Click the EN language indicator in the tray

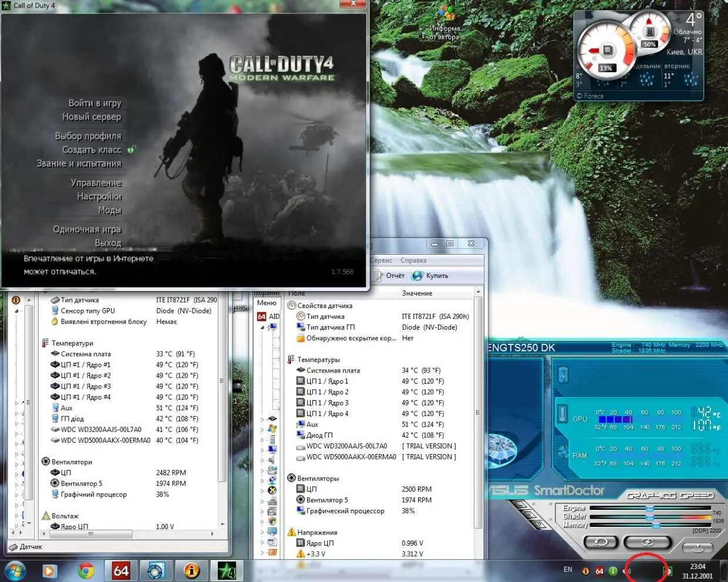tap(568, 570)
